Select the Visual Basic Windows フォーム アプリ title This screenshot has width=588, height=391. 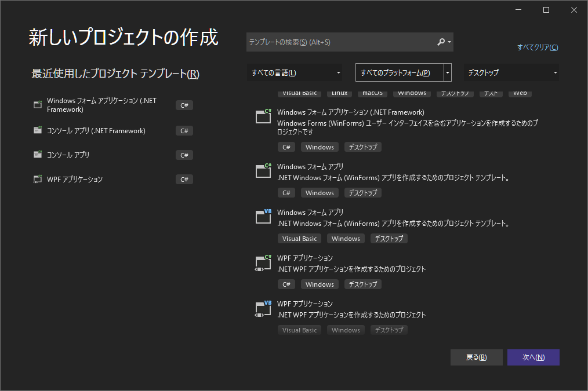pos(310,213)
